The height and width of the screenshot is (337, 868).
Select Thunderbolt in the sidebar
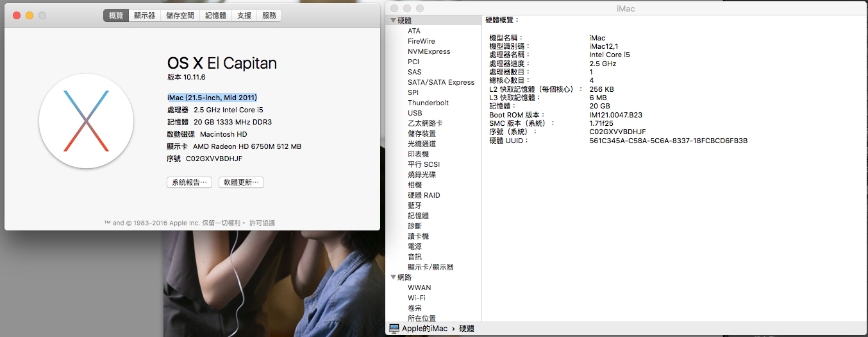(x=428, y=103)
